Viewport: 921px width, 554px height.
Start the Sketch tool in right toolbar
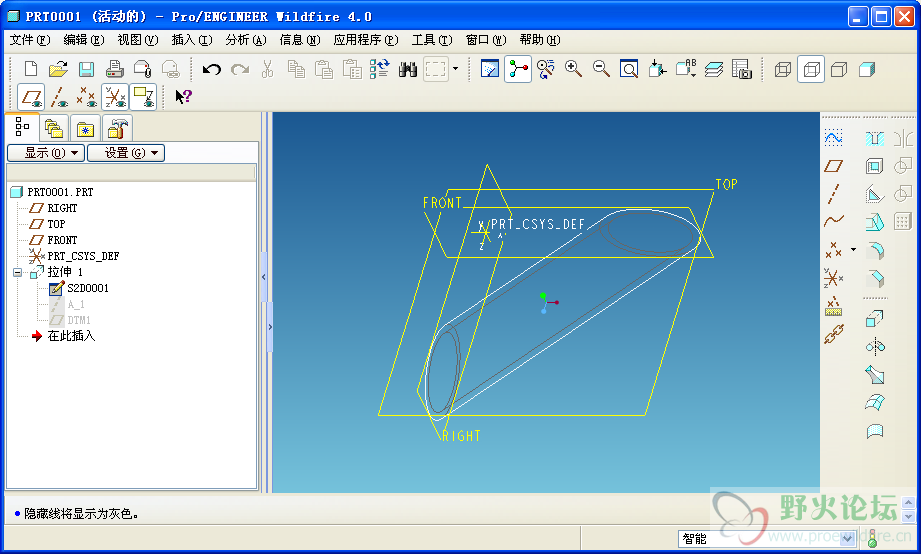coord(833,138)
